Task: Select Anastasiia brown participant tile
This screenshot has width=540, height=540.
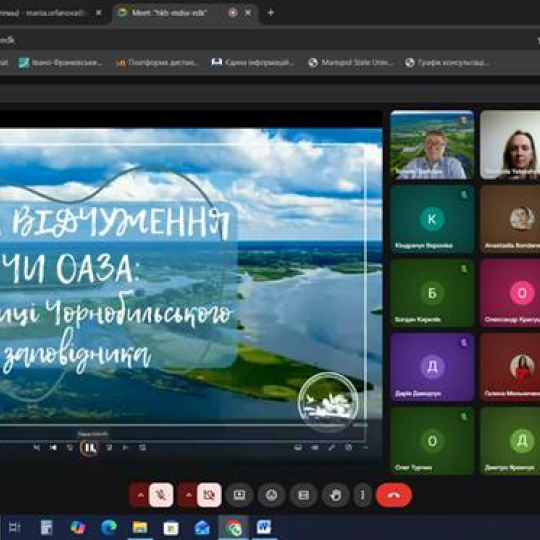Action: point(510,219)
